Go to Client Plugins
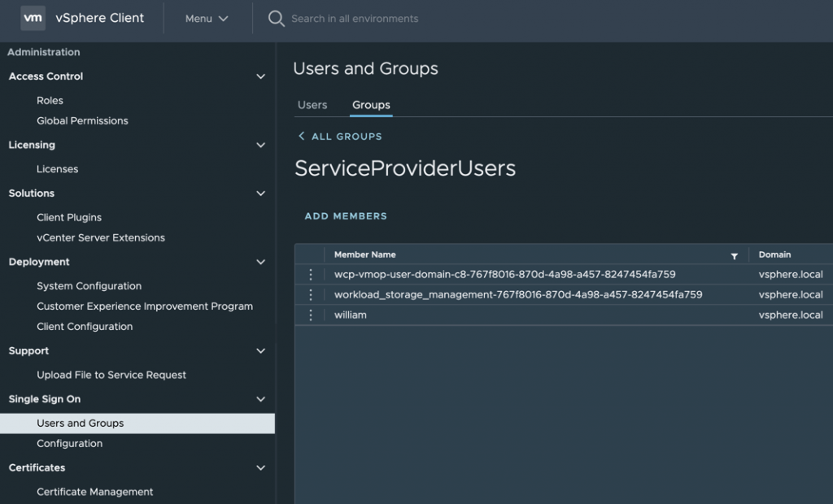The height and width of the screenshot is (504, 833). tap(69, 218)
